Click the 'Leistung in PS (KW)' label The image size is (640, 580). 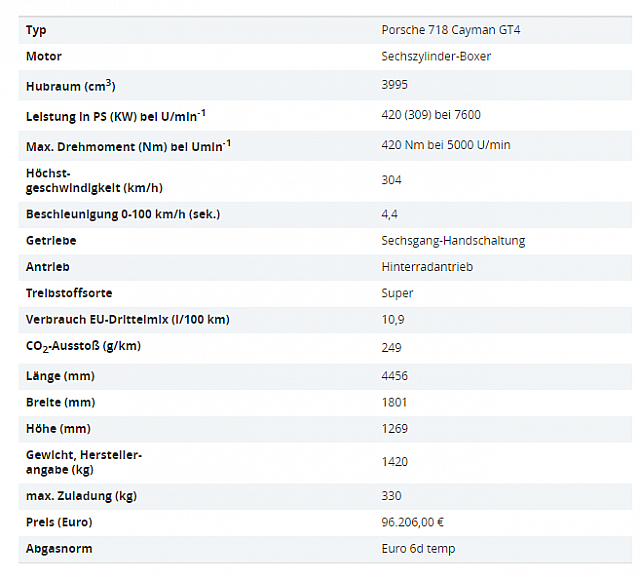(x=116, y=116)
